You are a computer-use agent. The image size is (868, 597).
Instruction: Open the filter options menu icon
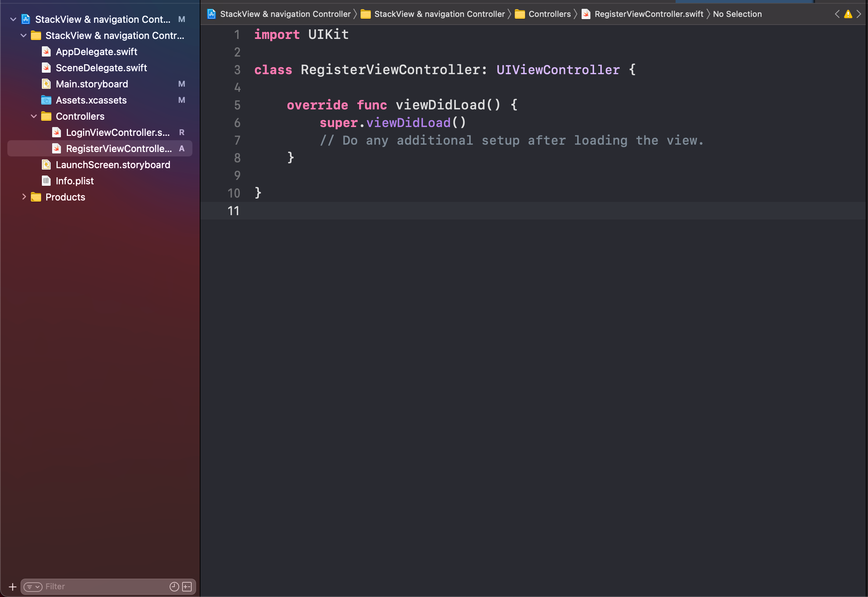[33, 586]
